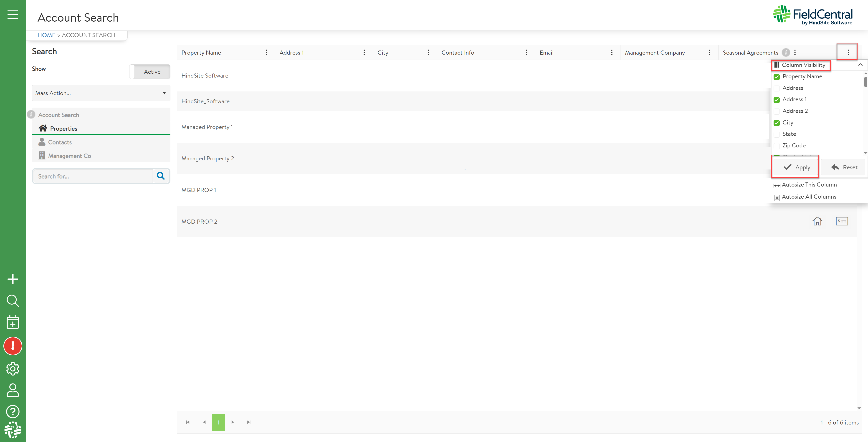Check the State column visibility box
This screenshot has height=442, width=868.
[x=777, y=134]
